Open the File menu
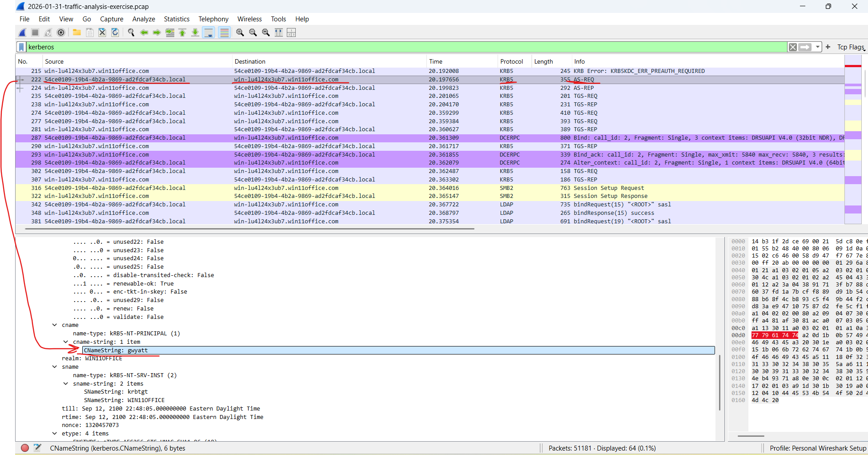 coord(24,19)
